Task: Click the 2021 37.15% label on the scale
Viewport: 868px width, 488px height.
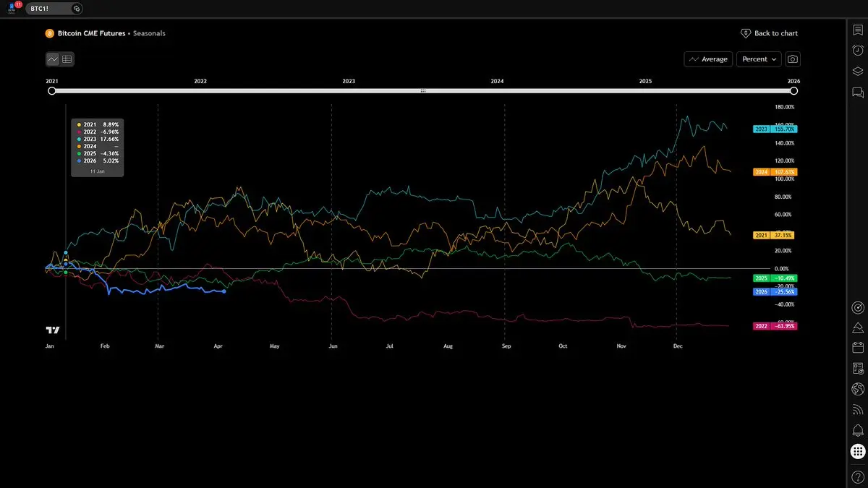Action: coord(775,235)
